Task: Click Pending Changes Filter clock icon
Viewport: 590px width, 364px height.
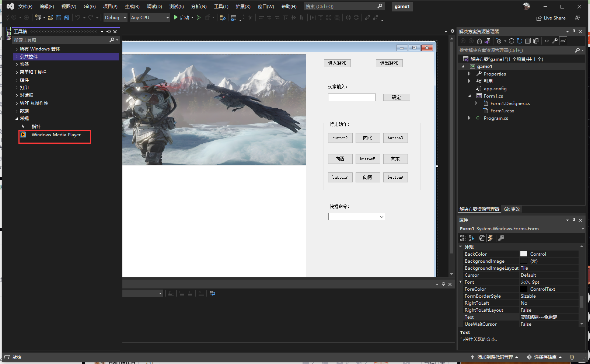Action: pyautogui.click(x=499, y=41)
